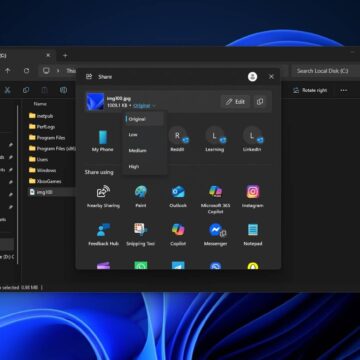The height and width of the screenshot is (360, 360).
Task: Share using Paint
Action: point(141,197)
